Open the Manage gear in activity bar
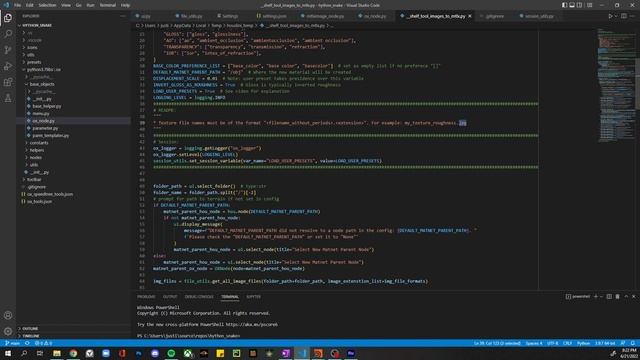This screenshot has width=640, height=360. 8,331
